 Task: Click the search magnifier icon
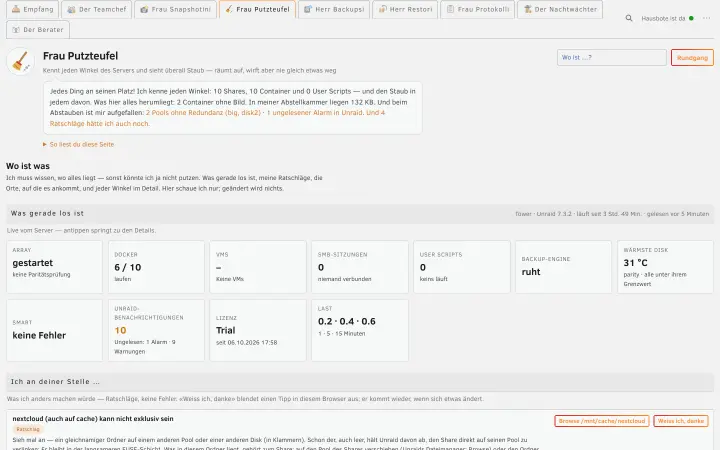point(629,18)
